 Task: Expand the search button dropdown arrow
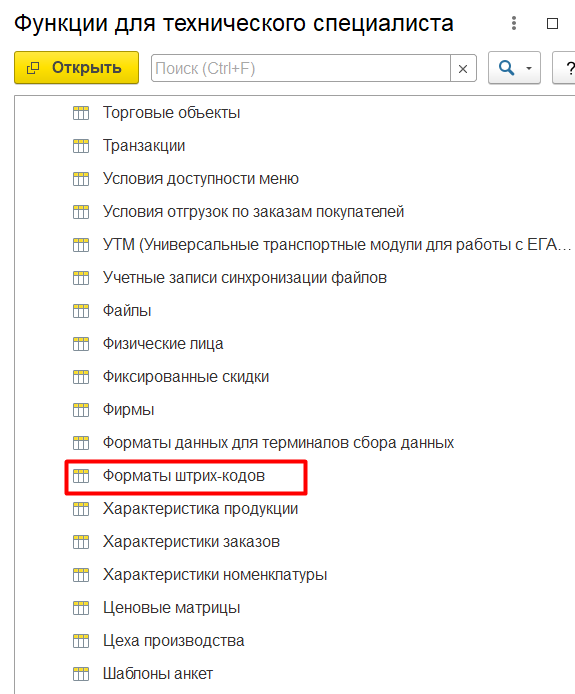click(x=529, y=69)
